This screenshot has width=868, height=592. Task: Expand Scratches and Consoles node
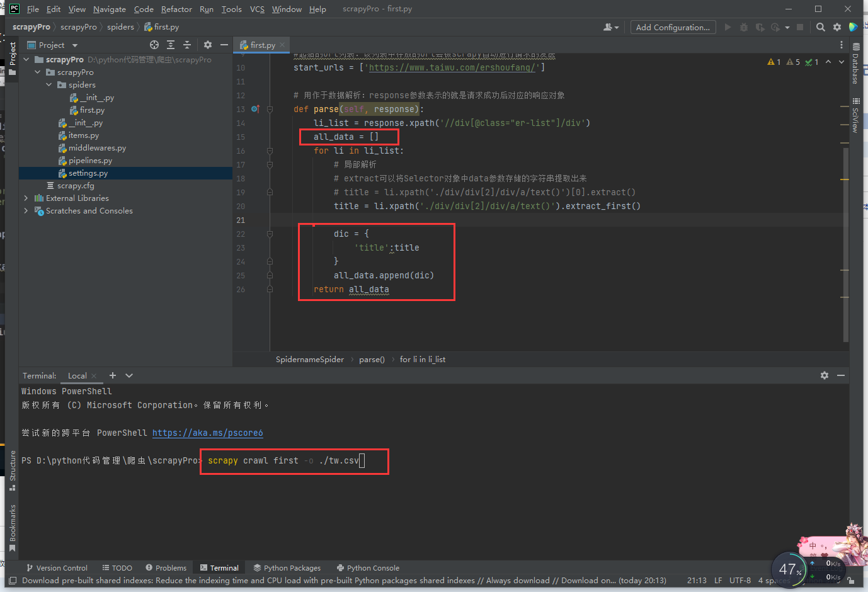pyautogui.click(x=26, y=211)
